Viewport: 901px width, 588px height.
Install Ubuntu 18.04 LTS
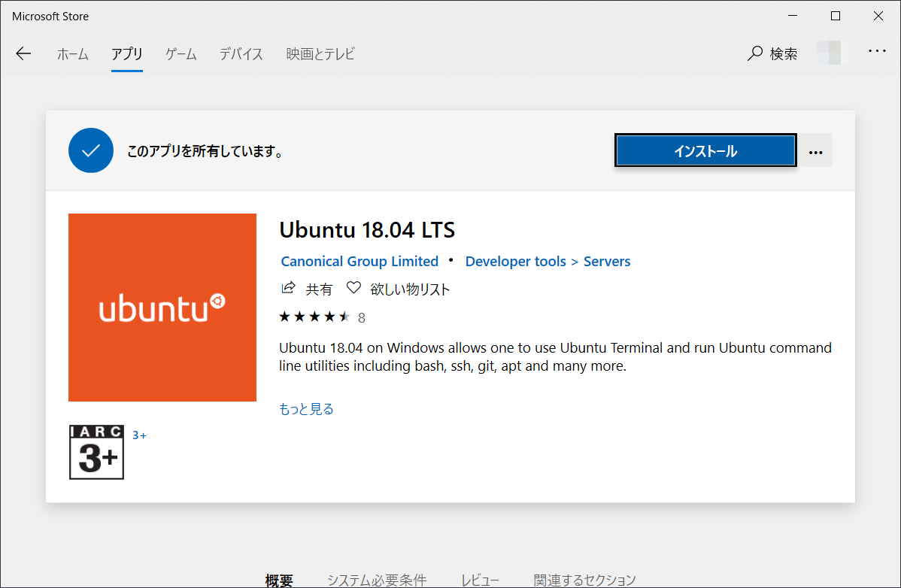[x=705, y=150]
